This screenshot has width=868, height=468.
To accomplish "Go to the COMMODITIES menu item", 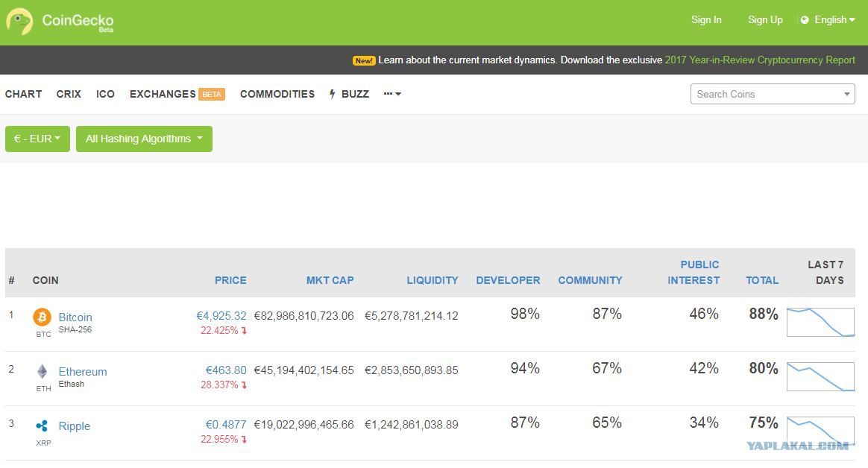I will [277, 94].
